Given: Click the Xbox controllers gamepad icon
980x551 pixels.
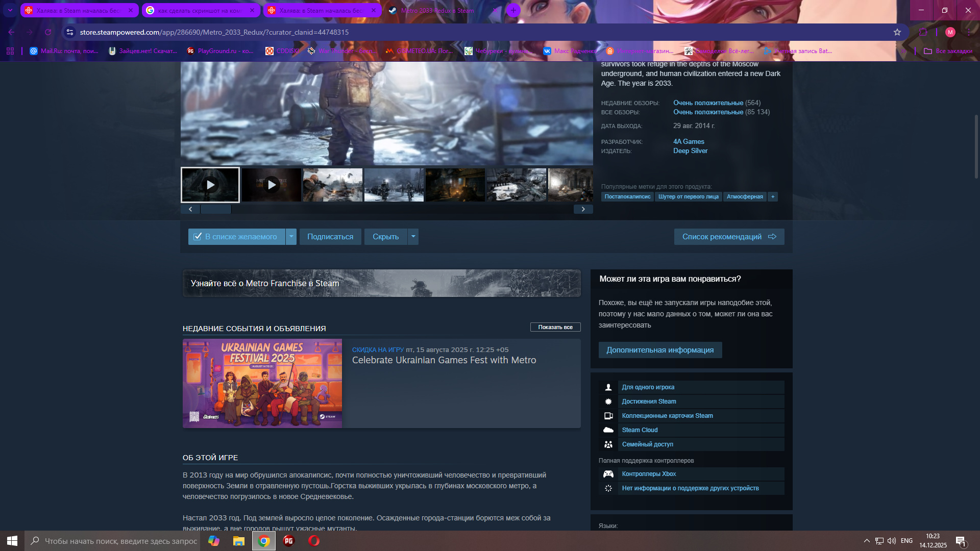Looking at the screenshot, I should tap(608, 474).
